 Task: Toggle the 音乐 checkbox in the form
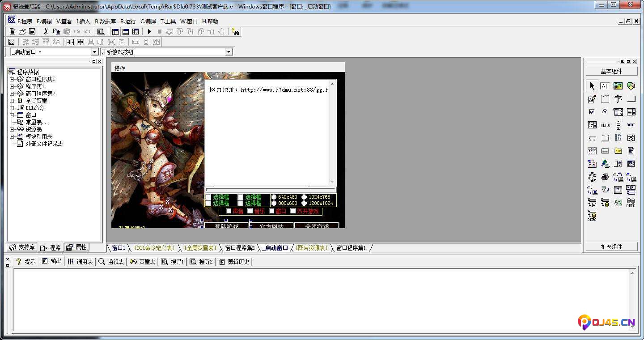(250, 211)
